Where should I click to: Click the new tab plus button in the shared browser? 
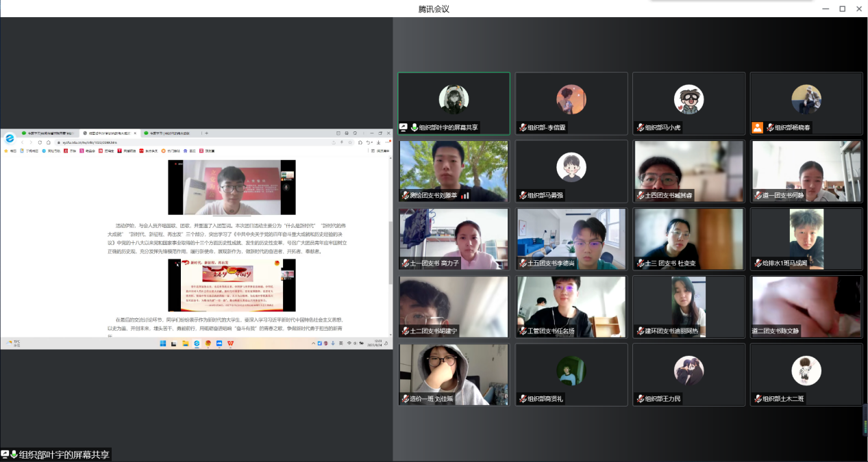(x=206, y=133)
